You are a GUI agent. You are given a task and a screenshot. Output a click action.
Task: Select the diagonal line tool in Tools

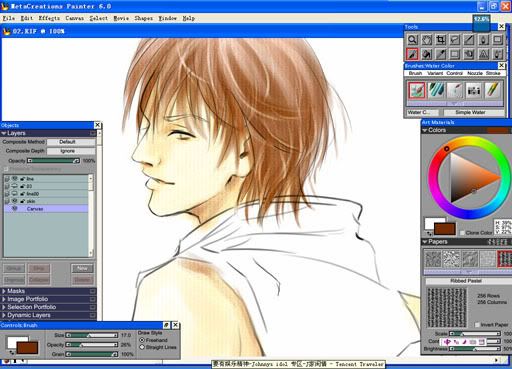[469, 40]
